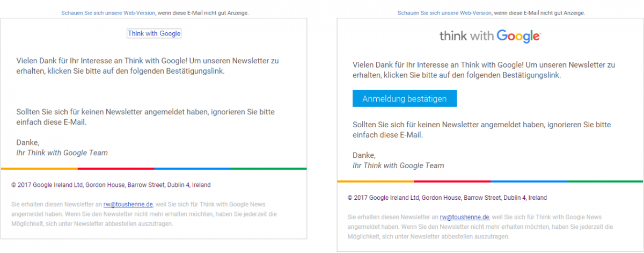Open Web-Version link above the email with blocked images
Screen dimensions: 644x253
[x=108, y=12]
